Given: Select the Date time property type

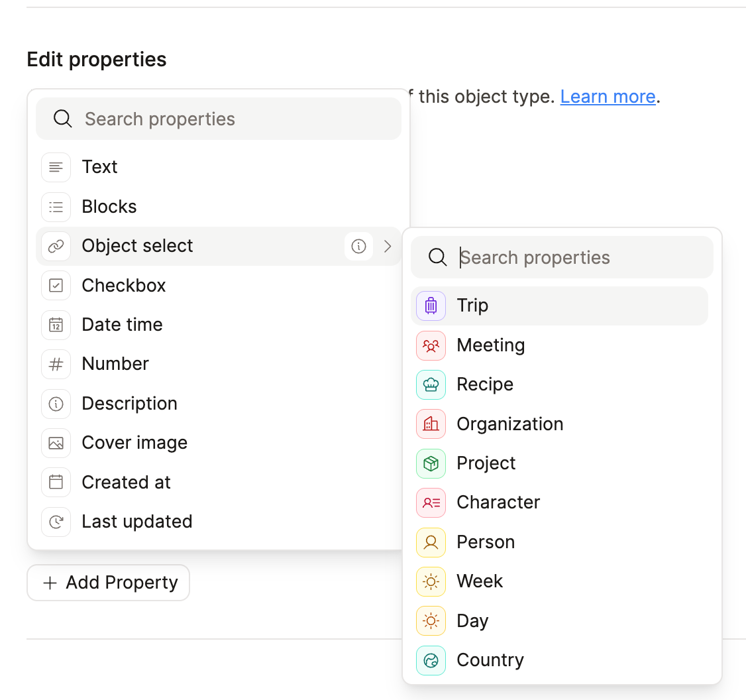Looking at the screenshot, I should (x=122, y=325).
